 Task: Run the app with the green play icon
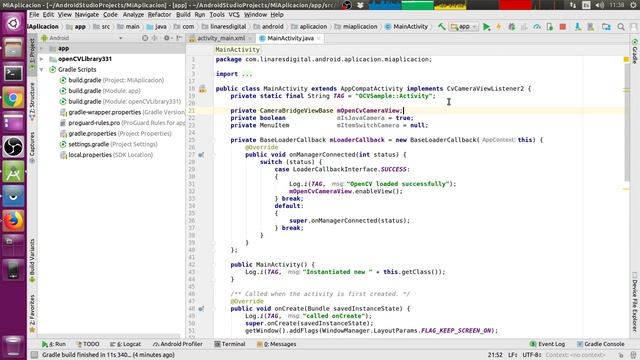(486, 27)
